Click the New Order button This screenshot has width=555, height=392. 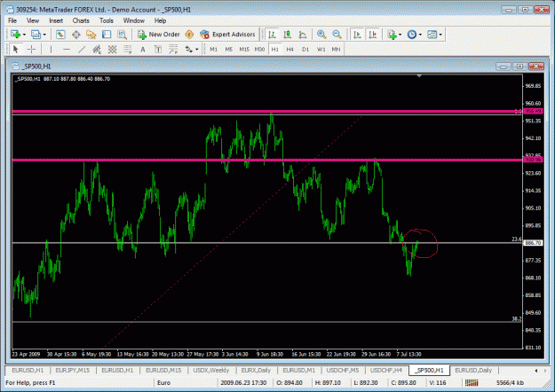159,35
